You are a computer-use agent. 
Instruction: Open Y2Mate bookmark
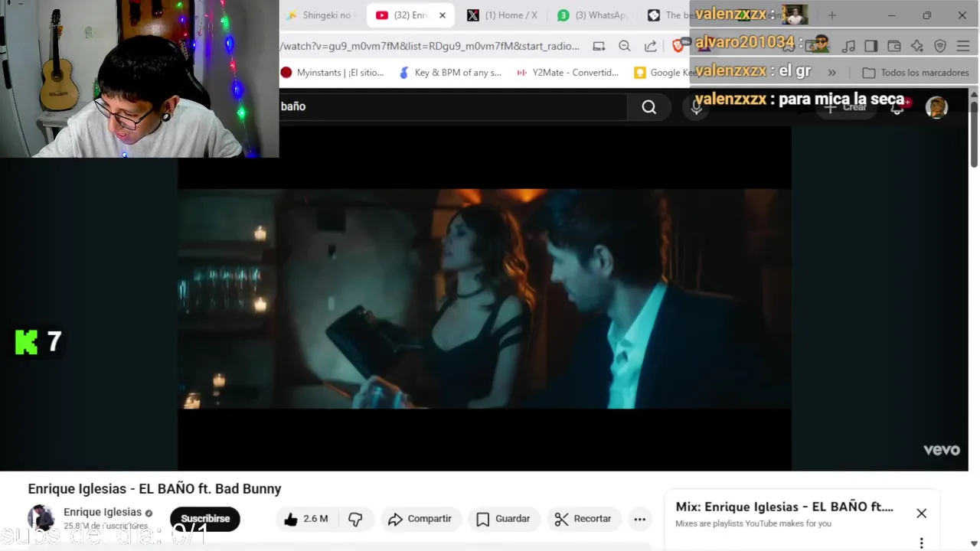point(567,73)
